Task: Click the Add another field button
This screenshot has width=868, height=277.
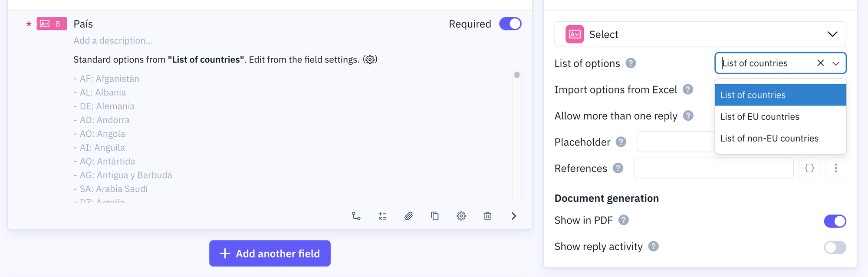Action: [x=270, y=254]
